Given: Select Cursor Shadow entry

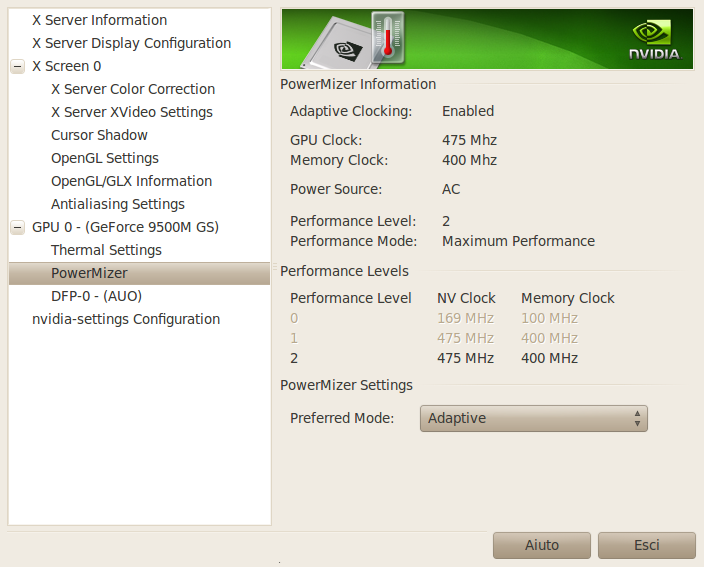Looking at the screenshot, I should (99, 135).
